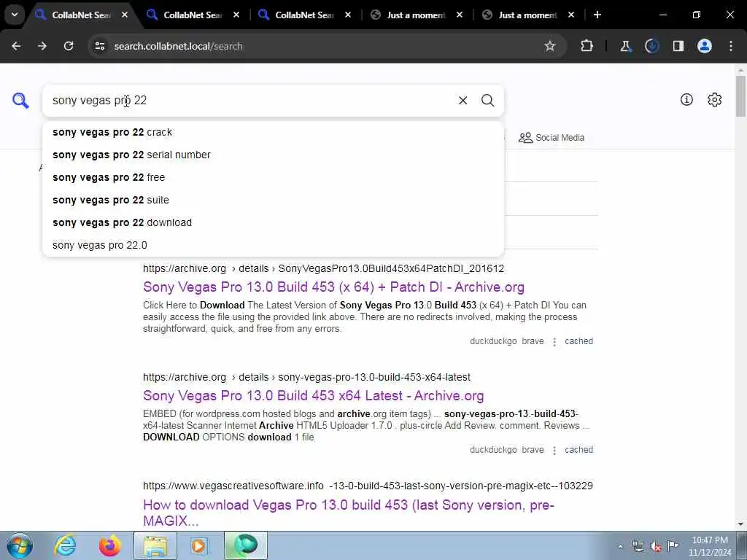Screen dimensions: 747x560
Task: Click the archive.org SonyVegasPro13.0Build453x64PatchDI URL
Action: (323, 268)
